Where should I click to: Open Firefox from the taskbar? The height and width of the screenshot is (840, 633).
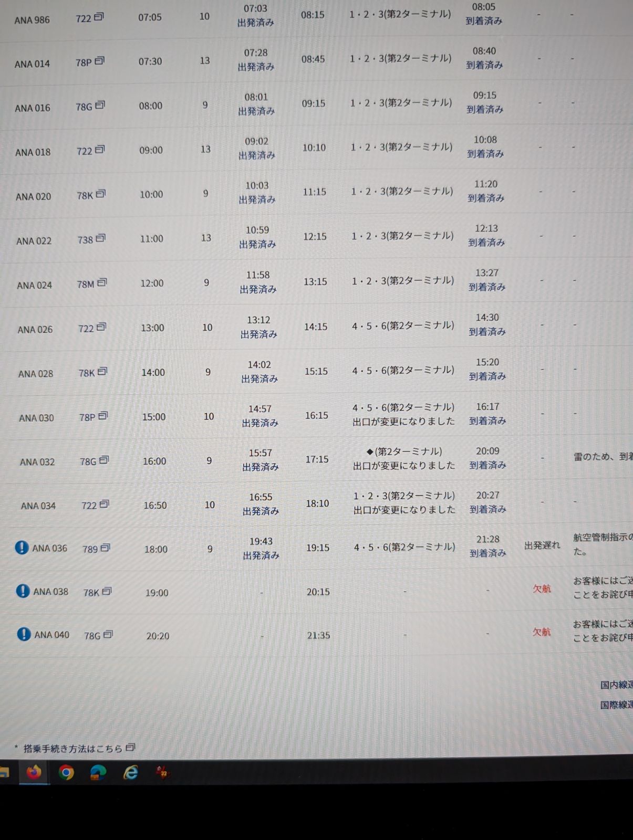[34, 772]
